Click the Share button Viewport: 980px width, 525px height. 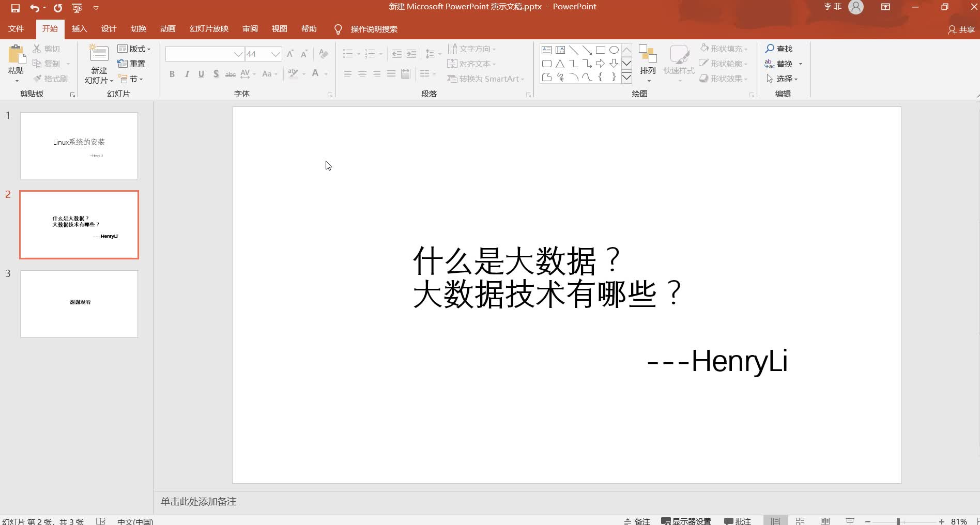pos(960,29)
